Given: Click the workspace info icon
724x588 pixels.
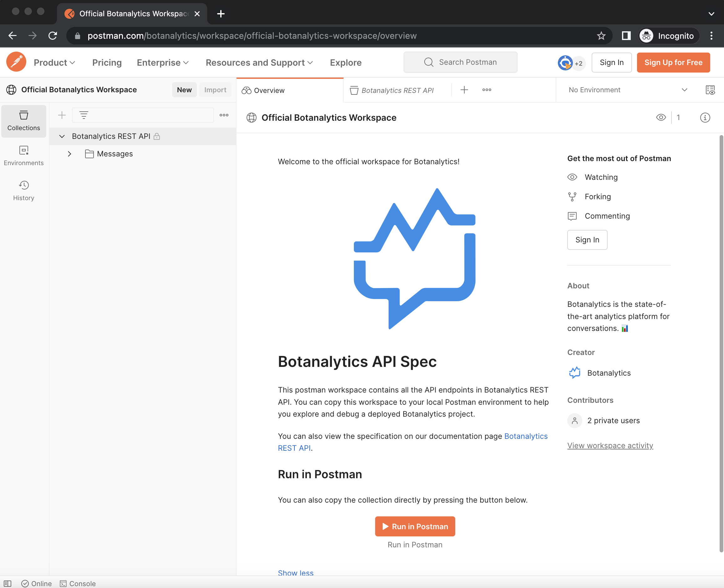Looking at the screenshot, I should (x=705, y=118).
